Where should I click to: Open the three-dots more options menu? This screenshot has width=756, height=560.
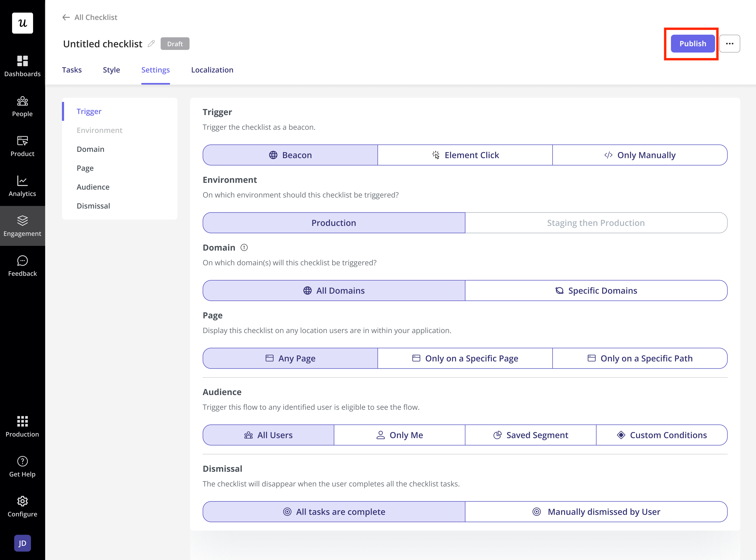point(730,44)
